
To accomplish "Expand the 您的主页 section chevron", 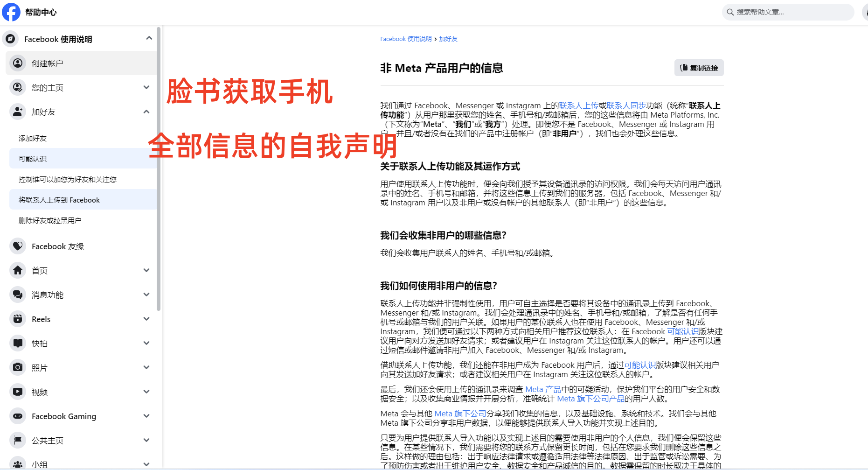I will 146,87.
